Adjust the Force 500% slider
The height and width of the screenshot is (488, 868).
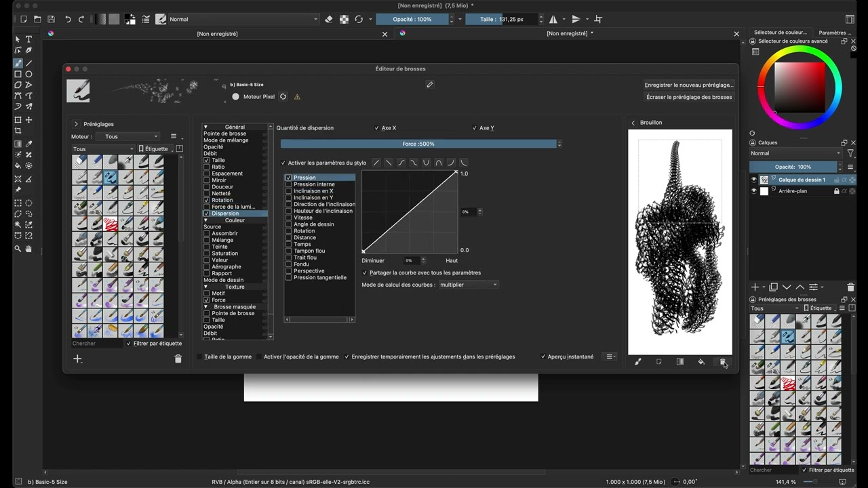click(x=418, y=144)
